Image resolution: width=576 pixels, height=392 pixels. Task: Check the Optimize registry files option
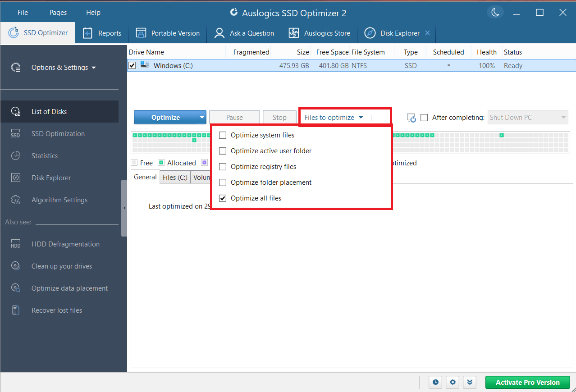[x=222, y=166]
